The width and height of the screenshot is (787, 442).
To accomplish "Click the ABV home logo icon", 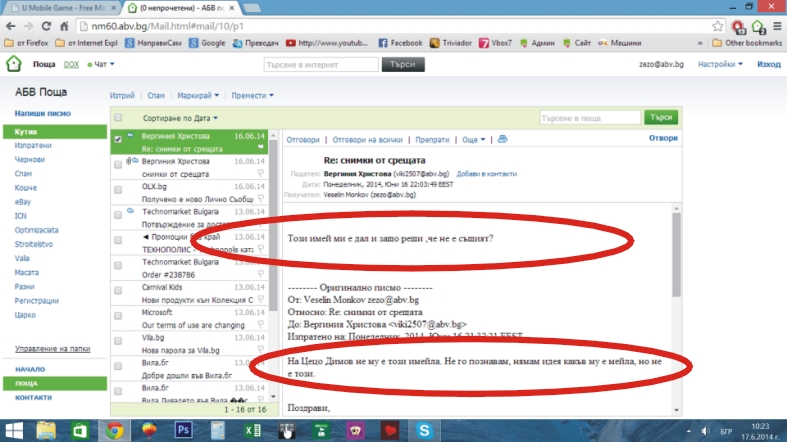I will point(13,64).
